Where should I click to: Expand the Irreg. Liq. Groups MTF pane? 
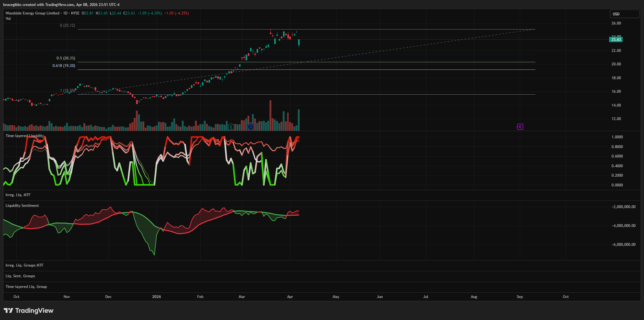(25, 265)
